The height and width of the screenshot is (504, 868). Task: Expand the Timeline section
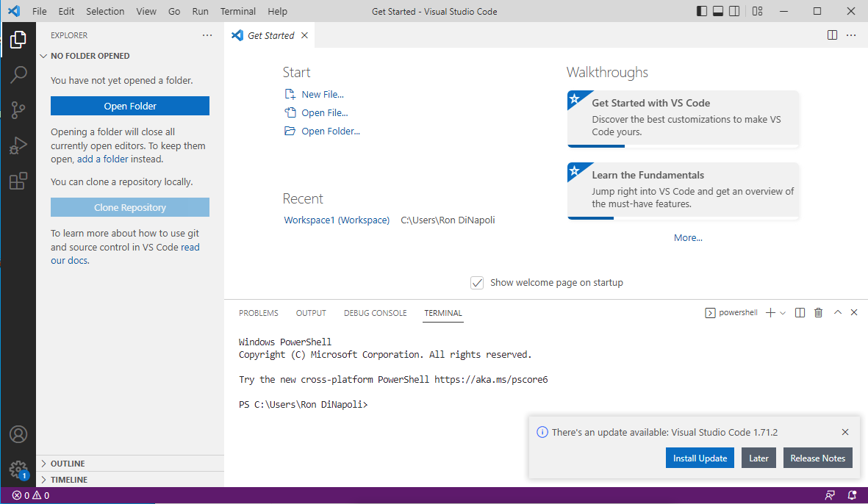68,480
